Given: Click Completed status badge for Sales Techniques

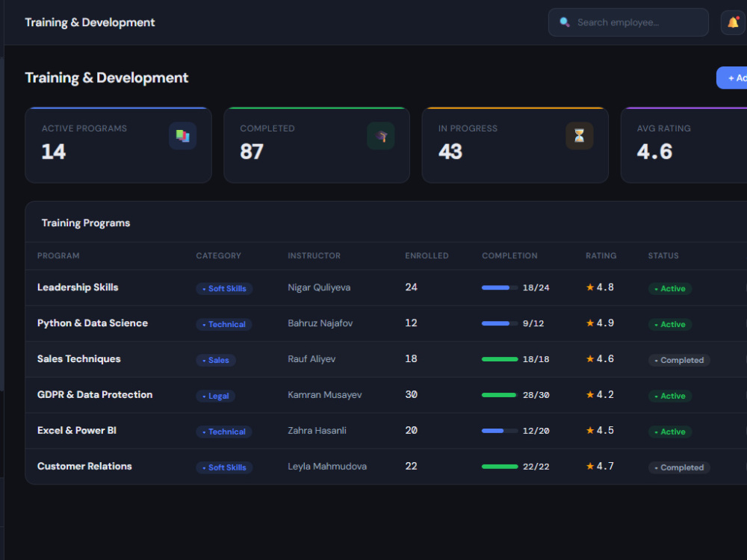Looking at the screenshot, I should [x=679, y=360].
